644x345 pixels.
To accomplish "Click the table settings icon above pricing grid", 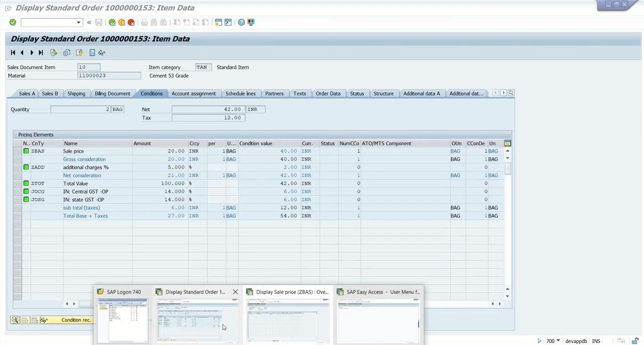I will [x=508, y=143].
